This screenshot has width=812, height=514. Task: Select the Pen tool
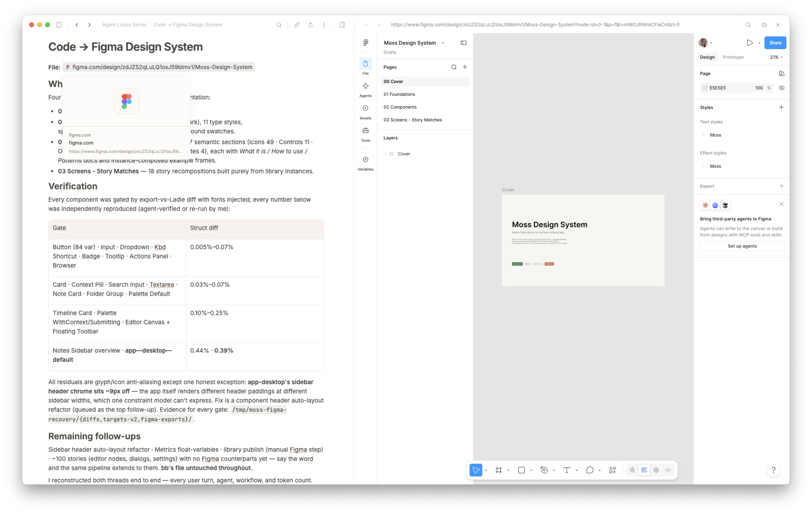pyautogui.click(x=544, y=470)
